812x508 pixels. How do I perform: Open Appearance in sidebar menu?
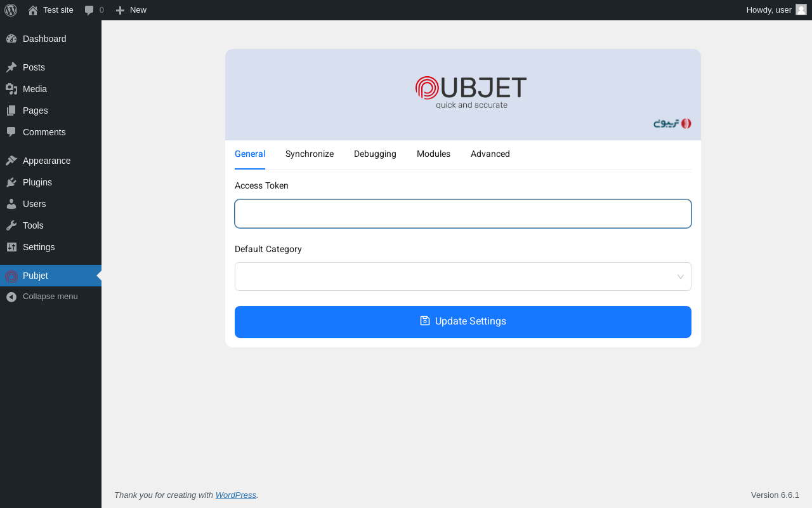(51, 161)
